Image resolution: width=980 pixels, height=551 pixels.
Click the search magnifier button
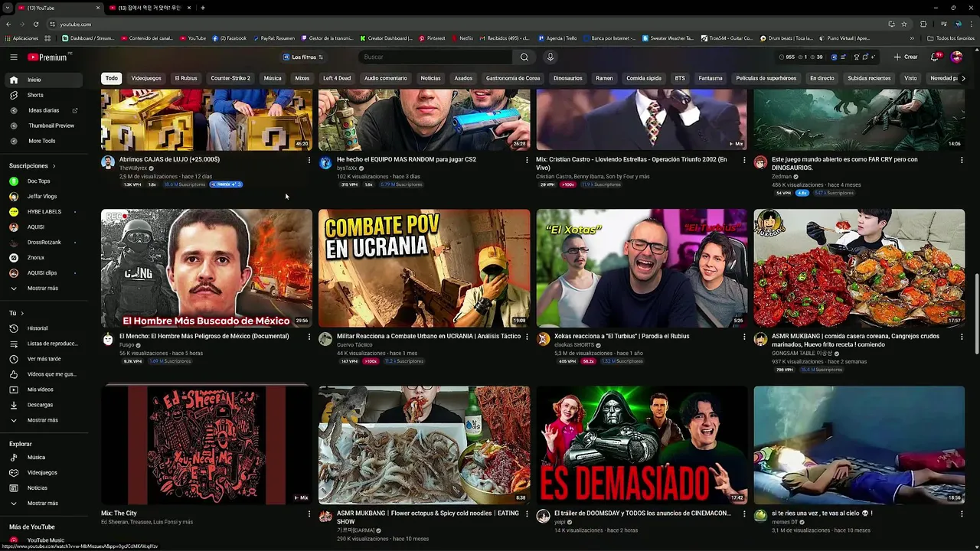[524, 57]
